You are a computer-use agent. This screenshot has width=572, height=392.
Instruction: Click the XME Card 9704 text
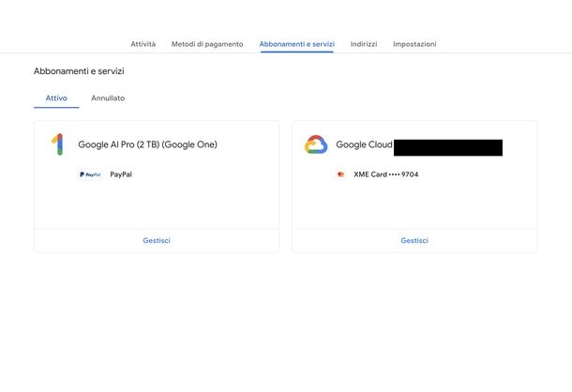(x=386, y=174)
